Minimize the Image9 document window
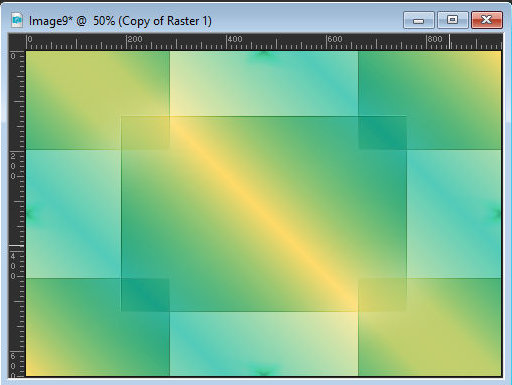Viewport: 512px width, 385px height. (419, 20)
